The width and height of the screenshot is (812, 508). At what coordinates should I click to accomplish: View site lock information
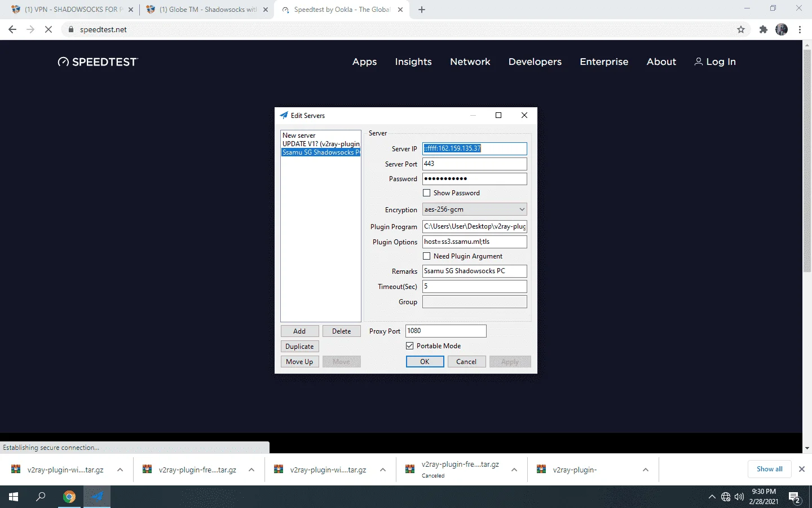pyautogui.click(x=71, y=29)
